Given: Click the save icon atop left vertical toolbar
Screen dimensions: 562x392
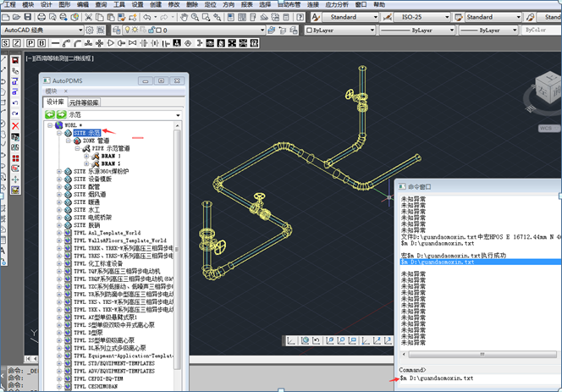Looking at the screenshot, I should pyautogui.click(x=15, y=60).
